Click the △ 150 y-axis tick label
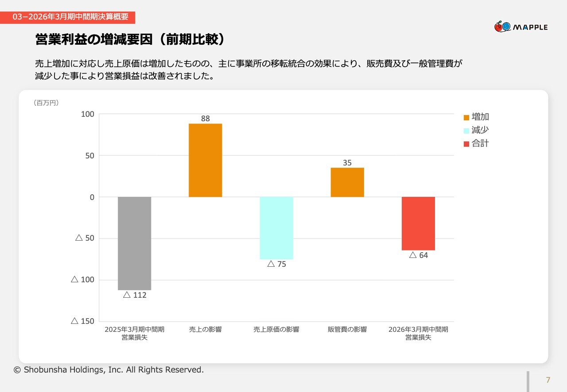This screenshot has height=392, width=567. click(82, 321)
